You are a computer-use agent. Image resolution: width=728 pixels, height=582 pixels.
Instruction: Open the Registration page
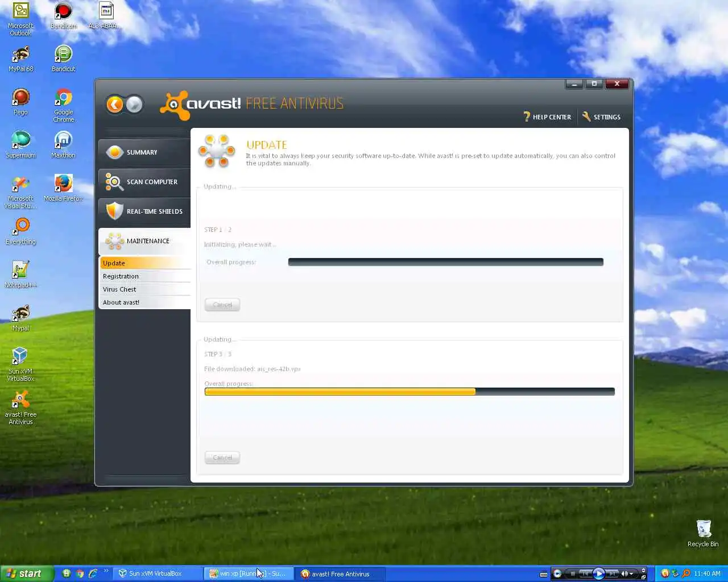[x=146, y=276]
